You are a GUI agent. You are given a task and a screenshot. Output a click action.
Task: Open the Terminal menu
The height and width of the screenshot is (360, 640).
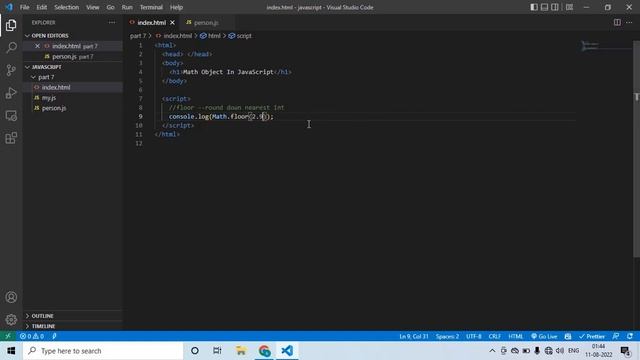[x=151, y=7]
